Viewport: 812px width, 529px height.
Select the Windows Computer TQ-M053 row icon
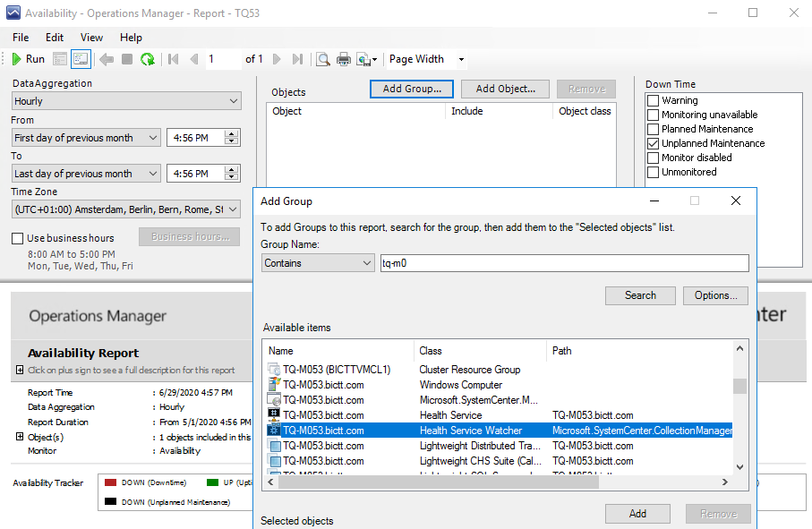tap(274, 385)
